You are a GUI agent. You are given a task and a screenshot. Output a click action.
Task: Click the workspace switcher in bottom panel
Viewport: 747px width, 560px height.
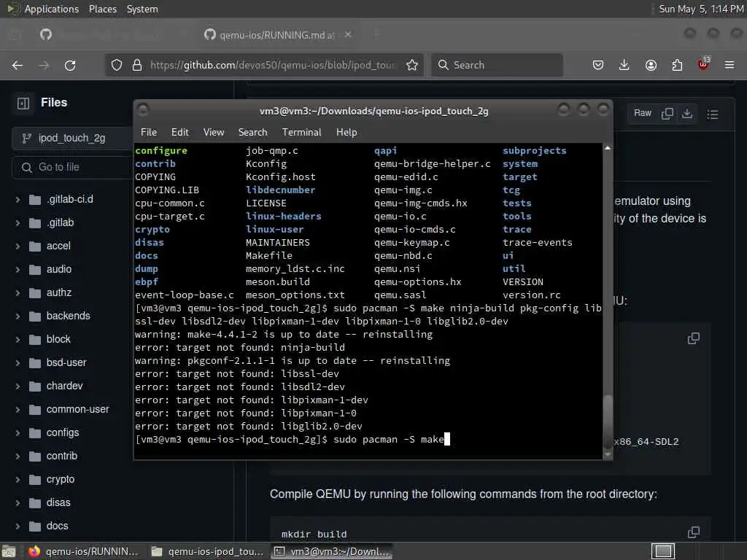(663, 551)
